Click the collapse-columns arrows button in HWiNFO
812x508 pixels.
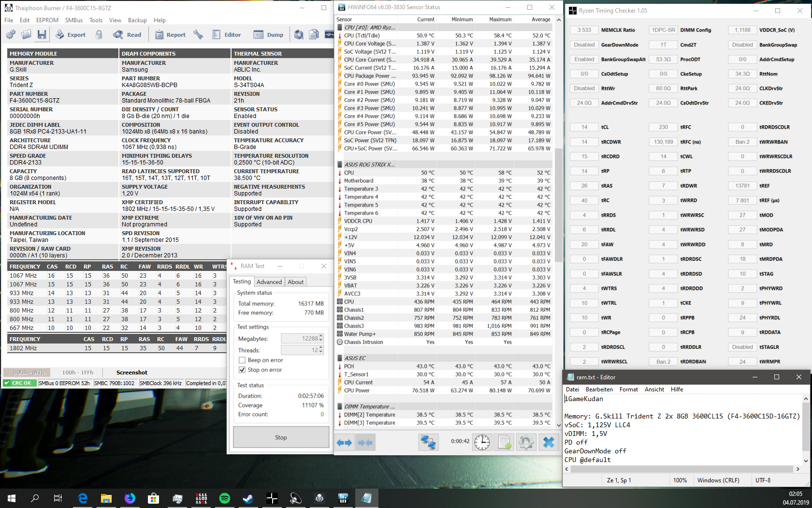365,442
